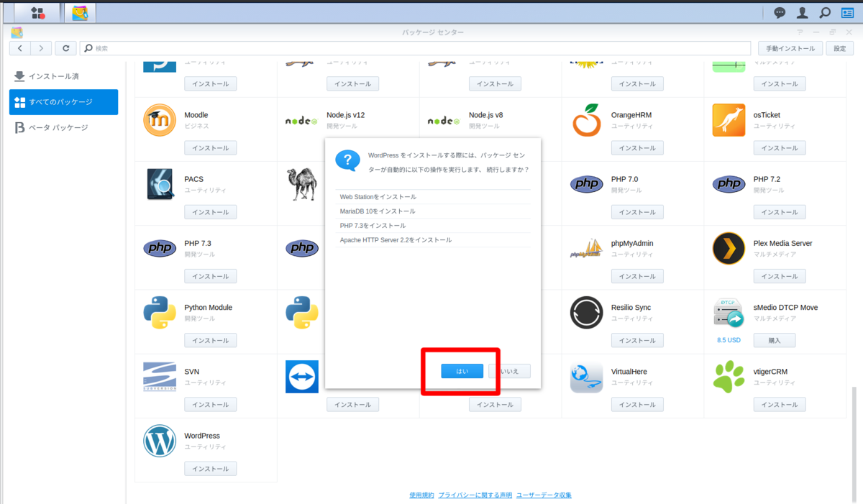863x504 pixels.
Task: Install the SVN package
Action: tap(211, 405)
